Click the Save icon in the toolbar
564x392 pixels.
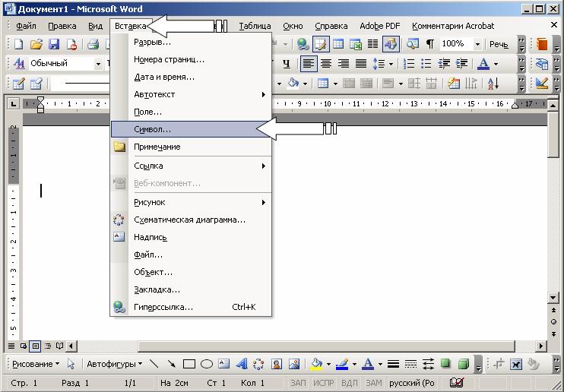(x=54, y=45)
